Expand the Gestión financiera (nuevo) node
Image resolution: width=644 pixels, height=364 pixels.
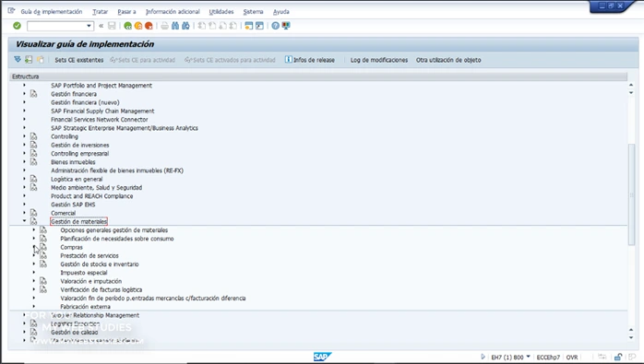point(24,102)
